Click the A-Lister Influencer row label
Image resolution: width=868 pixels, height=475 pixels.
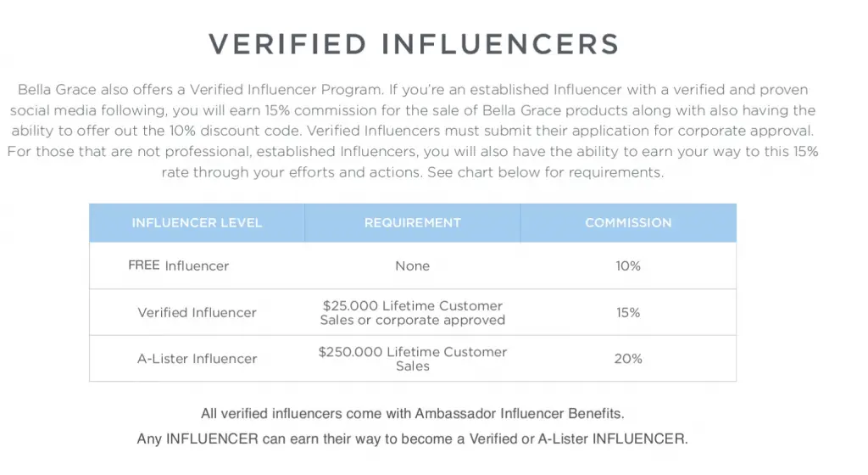[197, 359]
